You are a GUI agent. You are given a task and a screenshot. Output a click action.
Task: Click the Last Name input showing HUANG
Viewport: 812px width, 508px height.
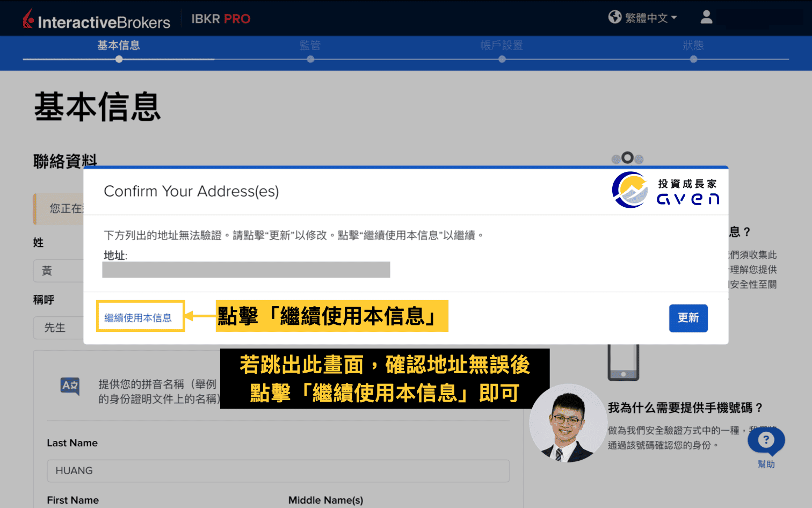(x=277, y=471)
